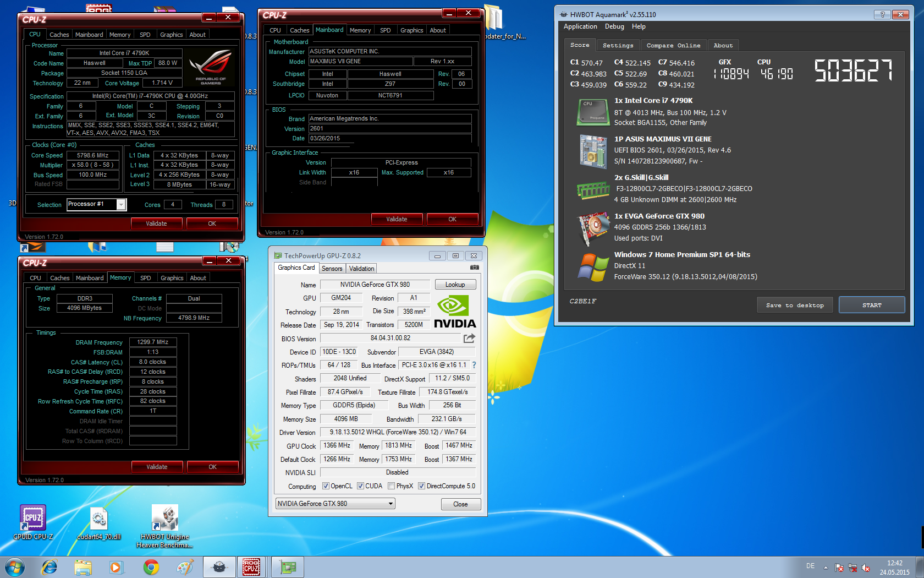Switch to the Sensors tab in GPU-Z
924x578 pixels.
pos(332,269)
